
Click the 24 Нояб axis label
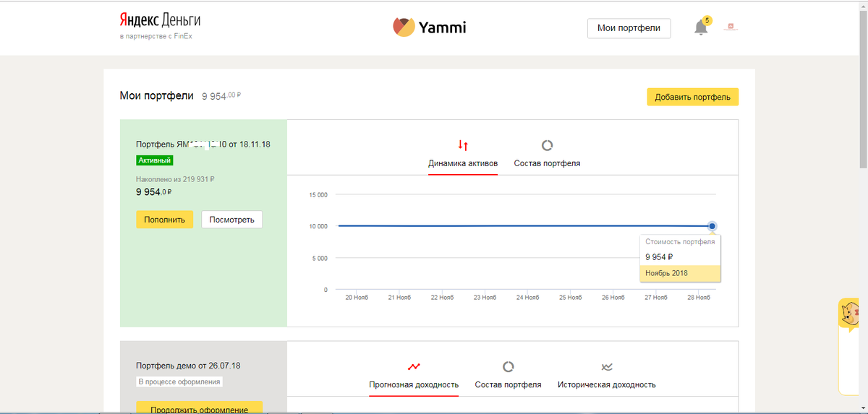pyautogui.click(x=527, y=298)
